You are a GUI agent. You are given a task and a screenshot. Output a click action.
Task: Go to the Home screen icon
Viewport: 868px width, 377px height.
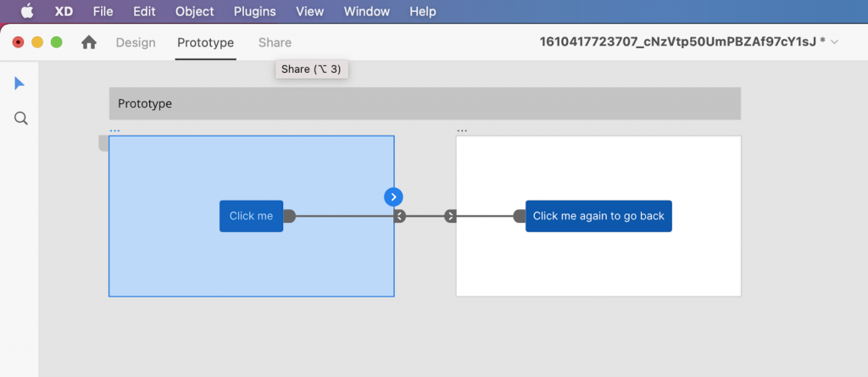pos(88,42)
